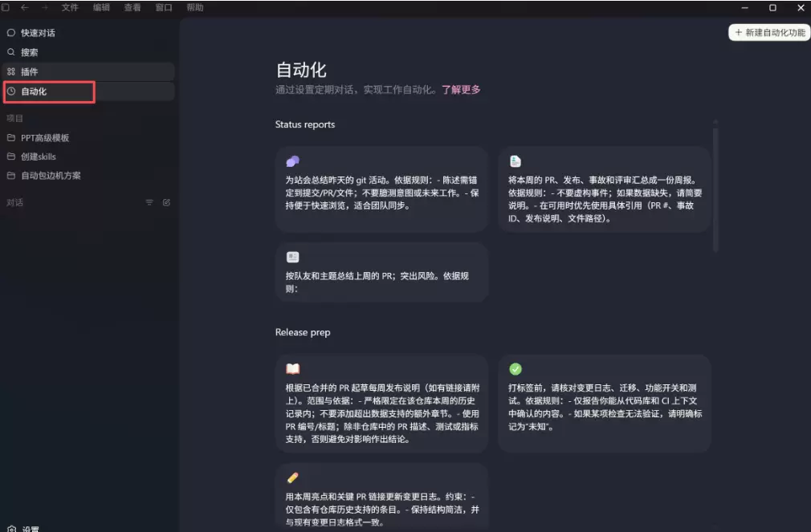
Task: Select the weekly report 周报 card
Action: click(x=604, y=189)
